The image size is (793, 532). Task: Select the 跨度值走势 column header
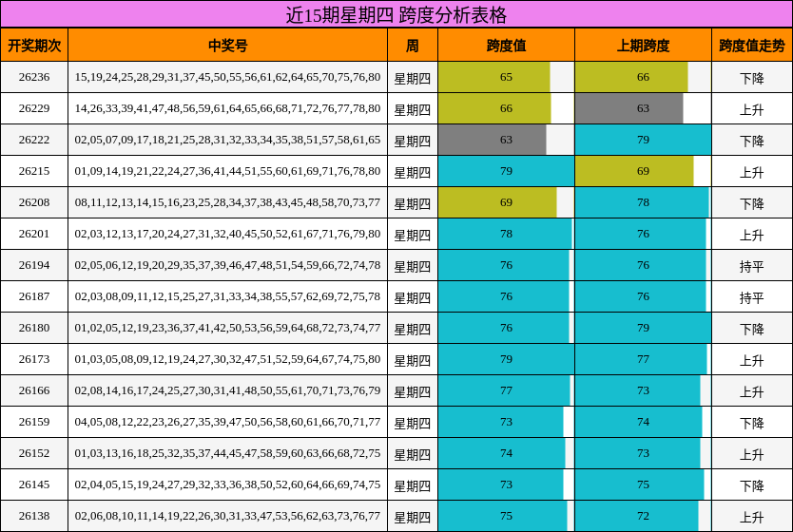pyautogui.click(x=752, y=46)
